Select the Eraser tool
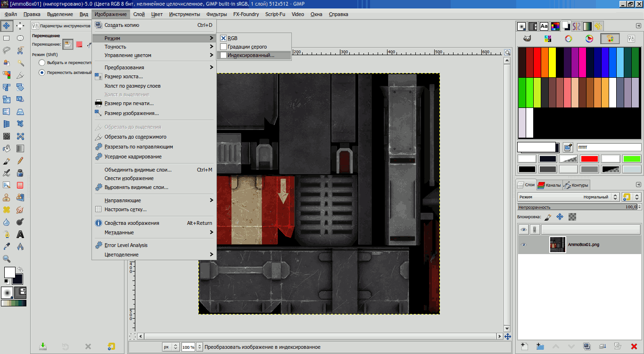Image resolution: width=644 pixels, height=354 pixels. [x=20, y=185]
